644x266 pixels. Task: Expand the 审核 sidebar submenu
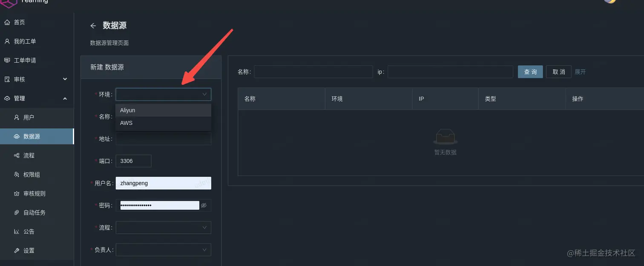click(65, 79)
